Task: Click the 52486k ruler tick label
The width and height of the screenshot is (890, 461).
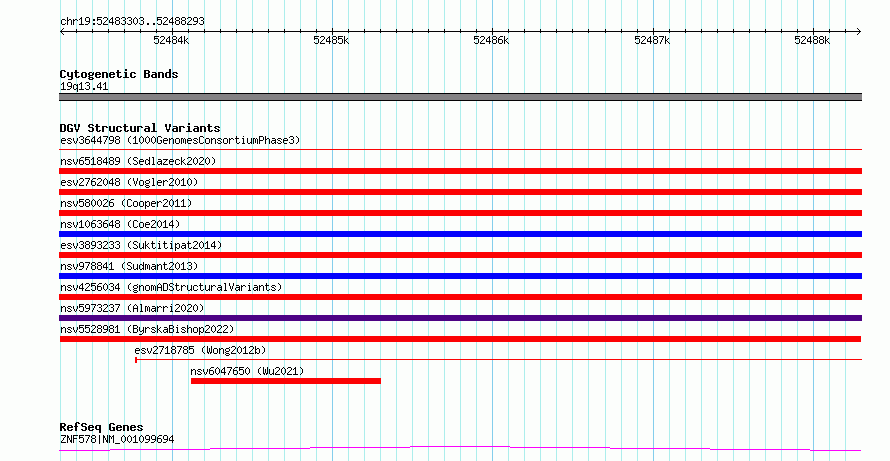Action: tap(491, 40)
